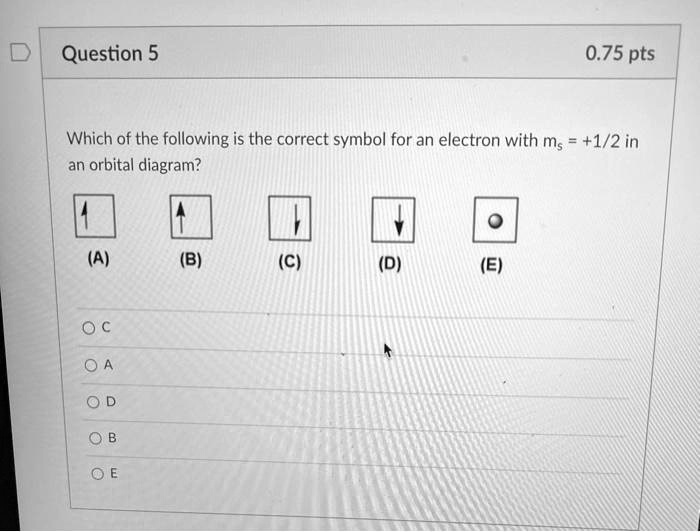Click the answer label letter E

tap(114, 473)
